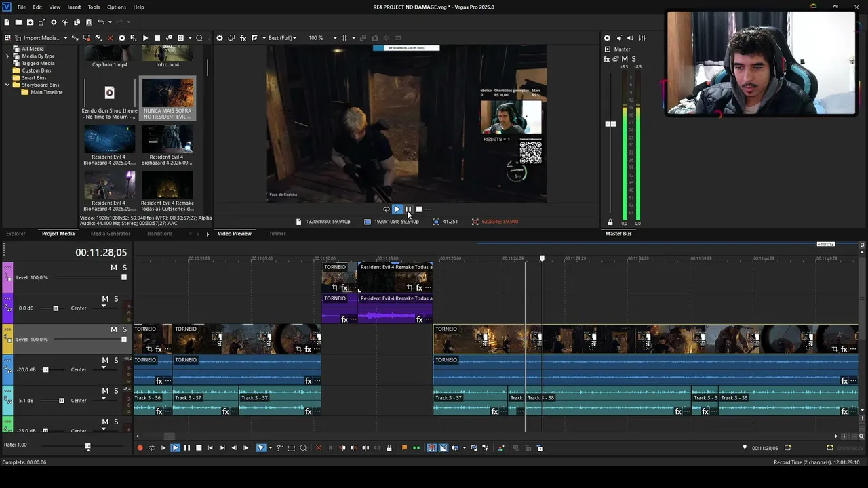Adjust the playback Rate slider

[x=87, y=446]
